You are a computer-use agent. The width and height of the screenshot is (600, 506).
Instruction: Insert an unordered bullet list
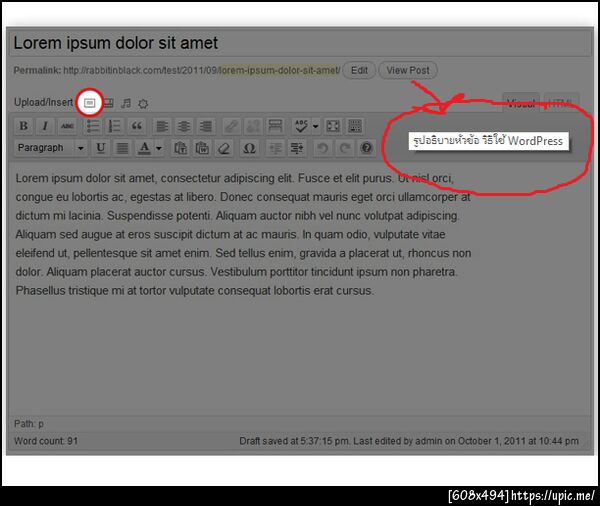coord(93,126)
